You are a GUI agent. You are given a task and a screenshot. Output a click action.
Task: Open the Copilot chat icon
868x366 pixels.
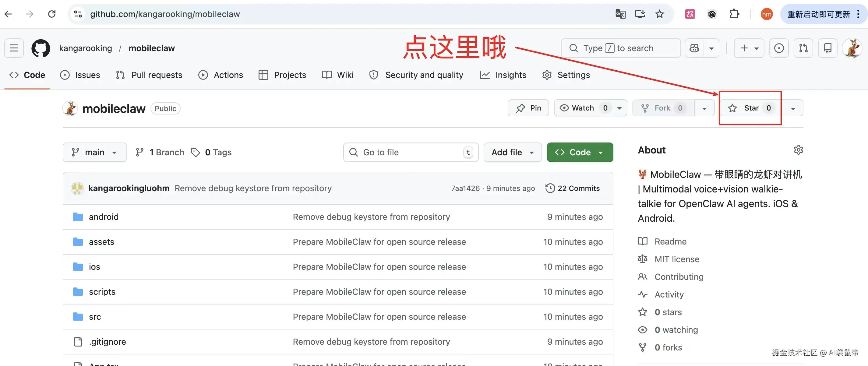click(694, 48)
